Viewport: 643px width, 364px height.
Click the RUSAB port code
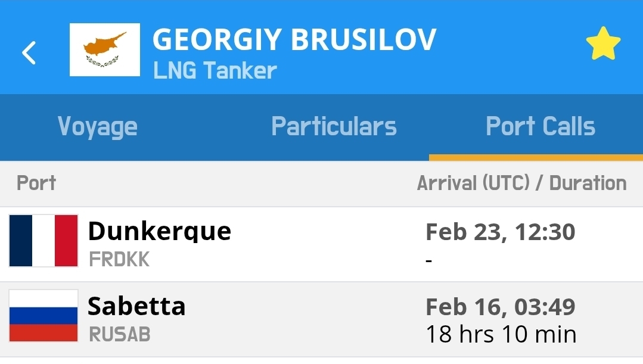tap(119, 334)
